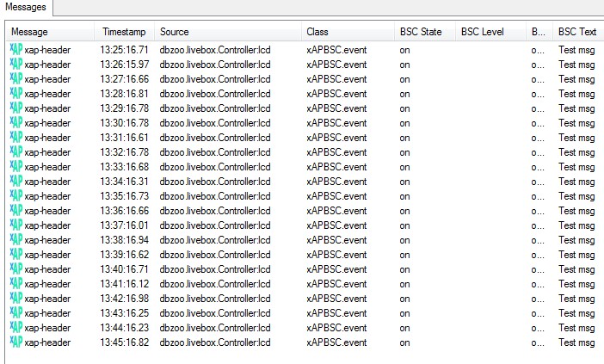
Task: Click the xAP icon for the 13:42:16.98 message
Action: pyautogui.click(x=16, y=298)
